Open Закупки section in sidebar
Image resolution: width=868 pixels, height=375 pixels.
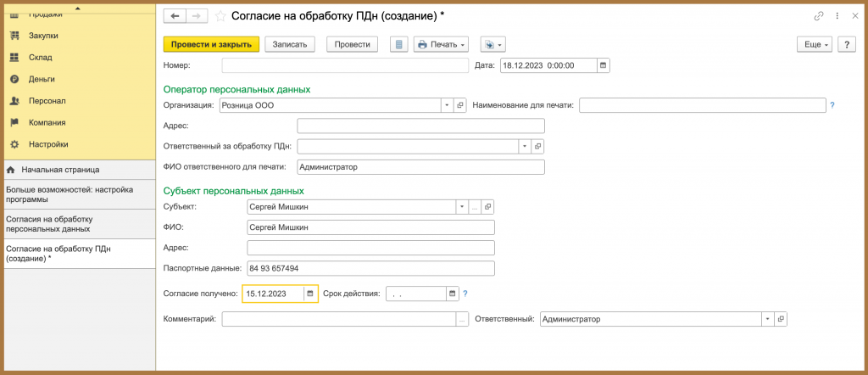pyautogui.click(x=43, y=36)
